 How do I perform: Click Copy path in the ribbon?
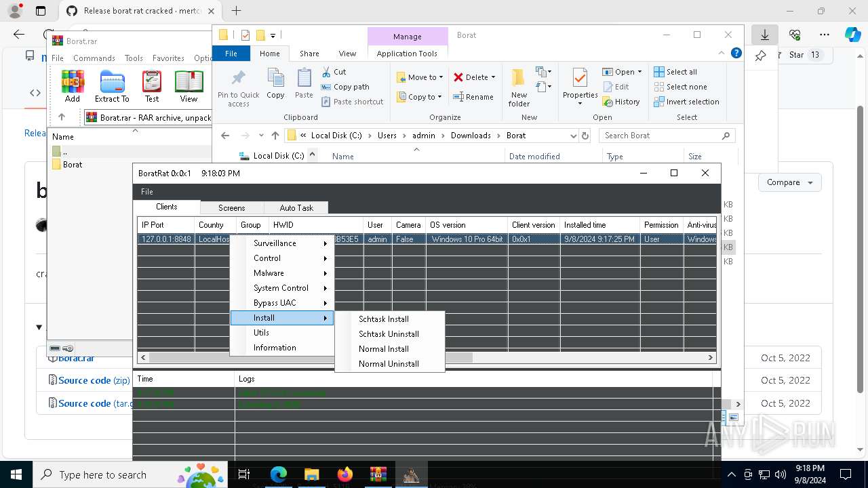click(345, 87)
